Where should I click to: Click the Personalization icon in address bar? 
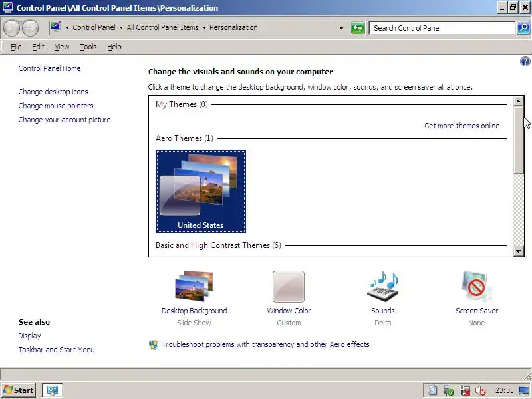coord(55,27)
